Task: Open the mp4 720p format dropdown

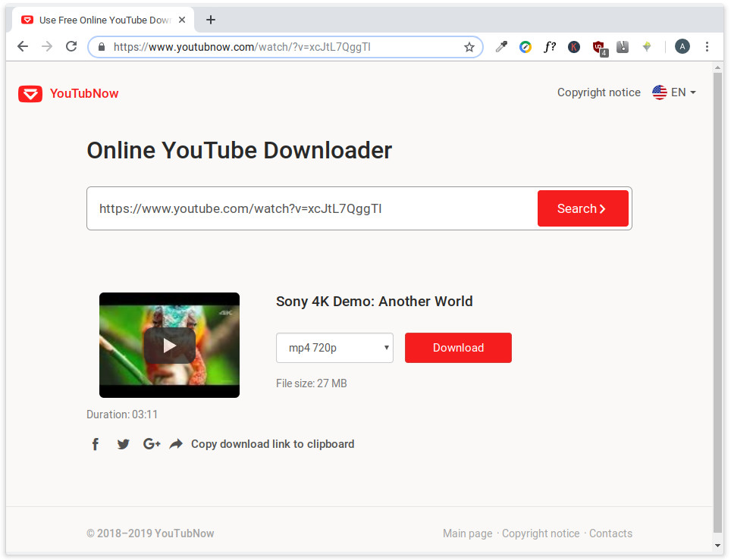Action: coord(334,348)
